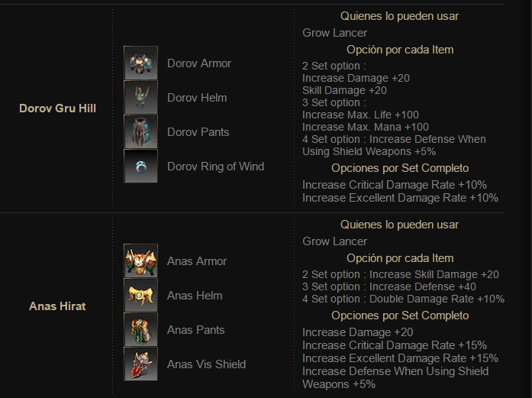Click the Dorov Armor item icon
The image size is (532, 398).
(140, 63)
